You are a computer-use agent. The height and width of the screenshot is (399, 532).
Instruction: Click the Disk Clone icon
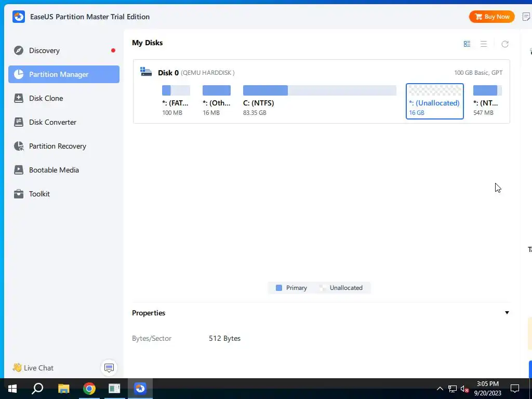pos(19,98)
